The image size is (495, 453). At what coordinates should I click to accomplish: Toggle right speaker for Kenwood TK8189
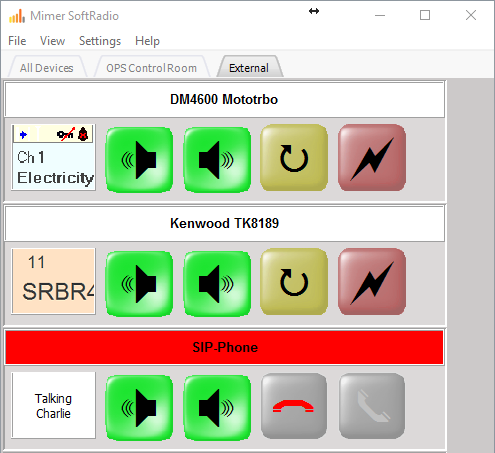pyautogui.click(x=217, y=284)
